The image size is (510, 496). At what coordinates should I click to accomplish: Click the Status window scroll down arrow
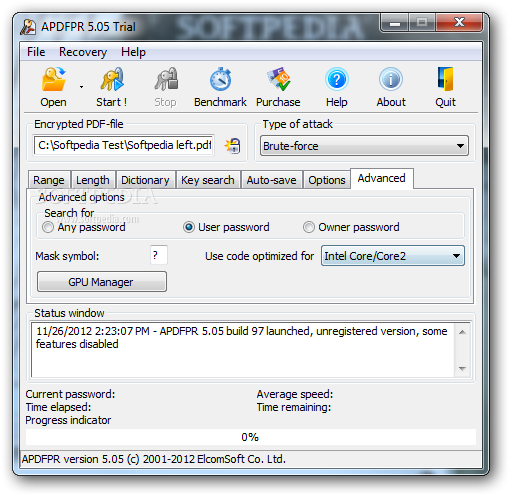click(x=462, y=368)
